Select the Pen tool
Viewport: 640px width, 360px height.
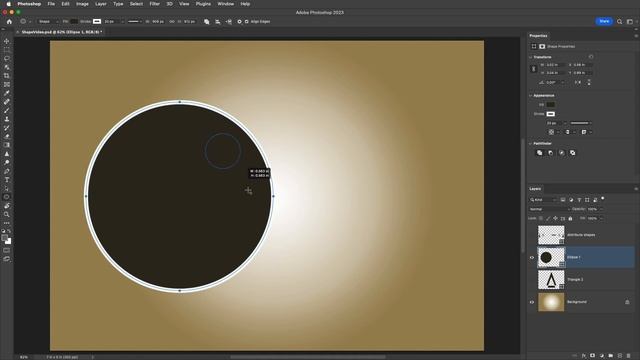click(7, 171)
